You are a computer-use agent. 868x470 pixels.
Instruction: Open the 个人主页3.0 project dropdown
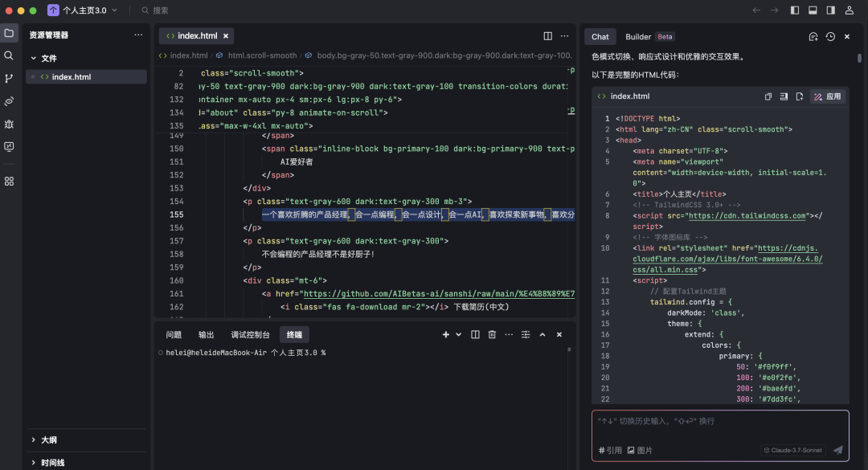tap(83, 10)
